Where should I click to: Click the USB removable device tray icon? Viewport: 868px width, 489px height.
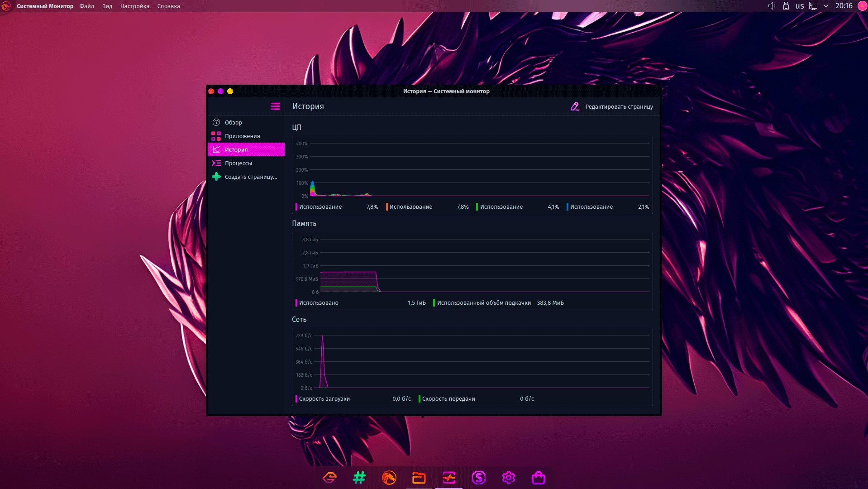[x=786, y=6]
